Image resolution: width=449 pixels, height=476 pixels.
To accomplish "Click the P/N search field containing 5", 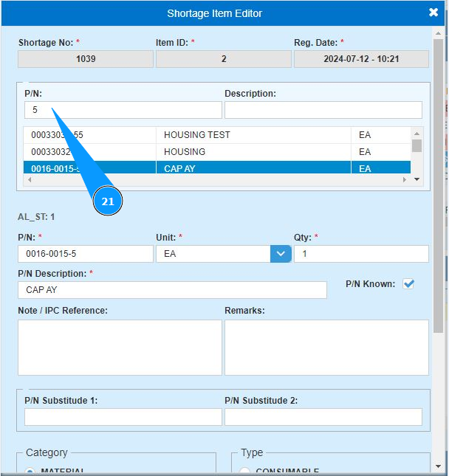I will (123, 110).
